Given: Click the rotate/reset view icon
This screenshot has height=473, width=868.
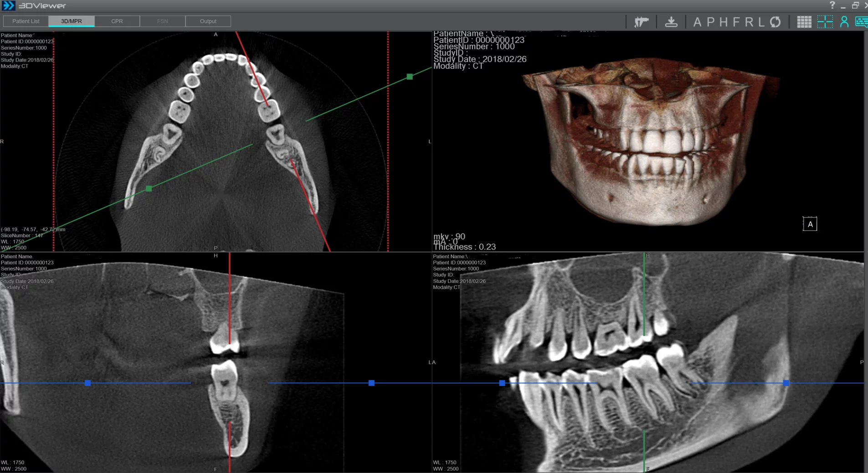Looking at the screenshot, I should coord(775,22).
